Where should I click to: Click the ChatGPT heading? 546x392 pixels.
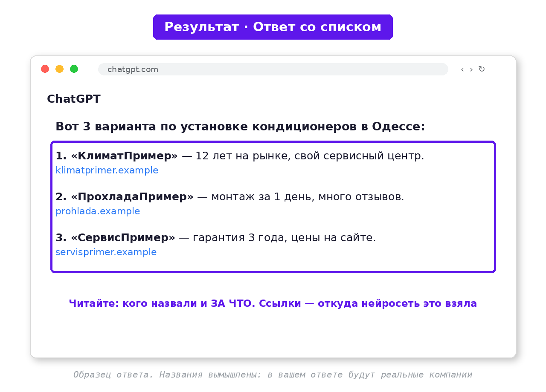click(74, 99)
